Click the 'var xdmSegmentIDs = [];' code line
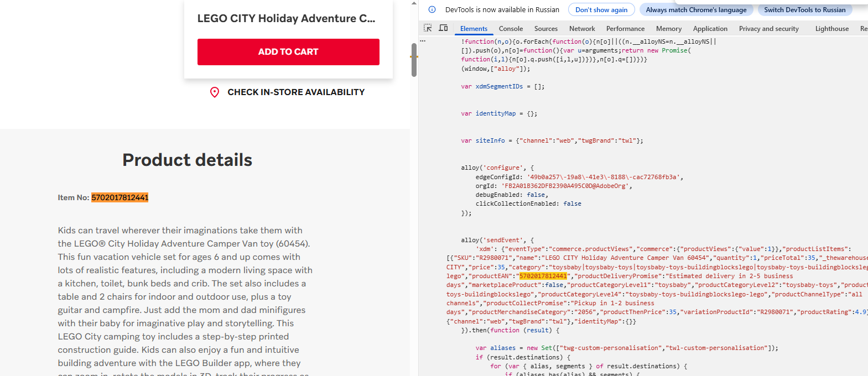The height and width of the screenshot is (376, 868). click(x=502, y=87)
